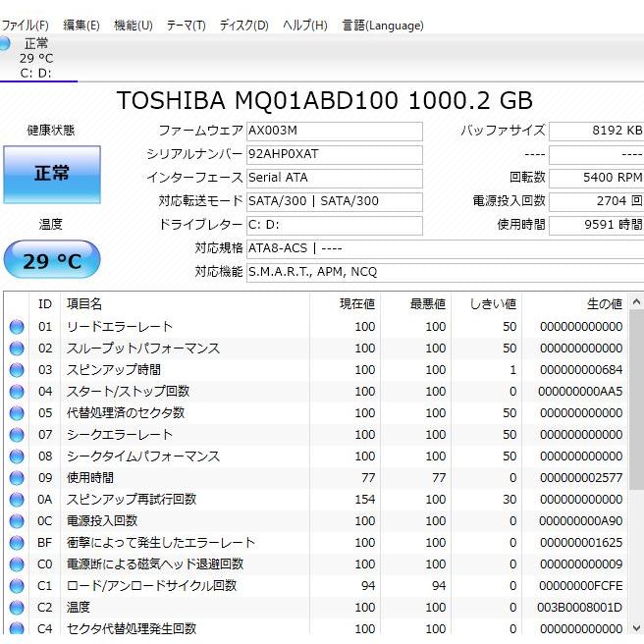Click status icon for row 03 スピンアップ時間
Viewport: 644px width, 644px height.
click(x=17, y=370)
